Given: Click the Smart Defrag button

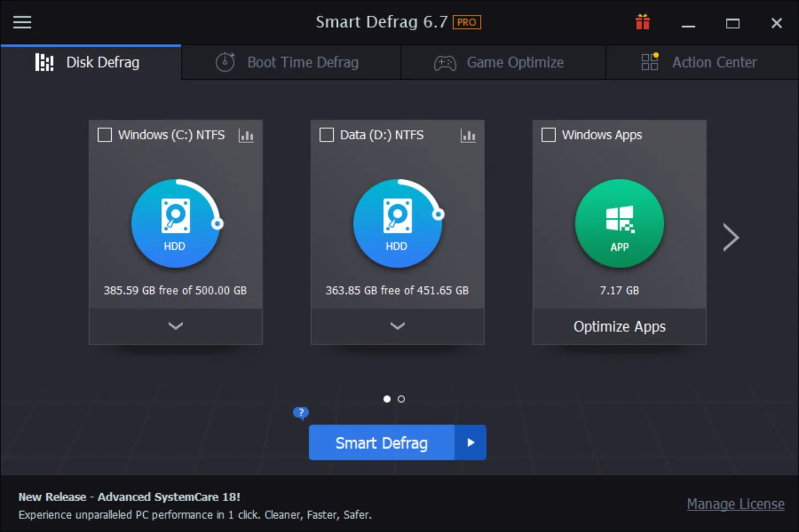Looking at the screenshot, I should click(x=382, y=442).
